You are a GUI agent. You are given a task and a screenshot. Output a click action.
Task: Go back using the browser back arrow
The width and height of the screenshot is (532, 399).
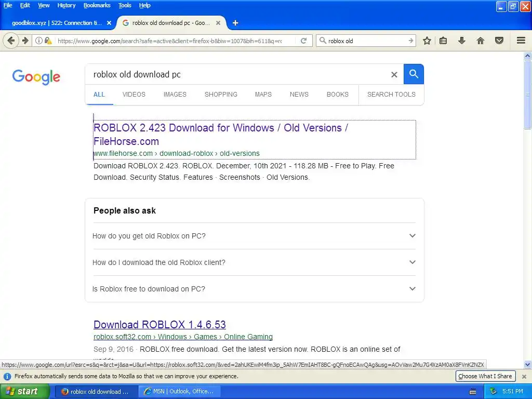[11, 41]
